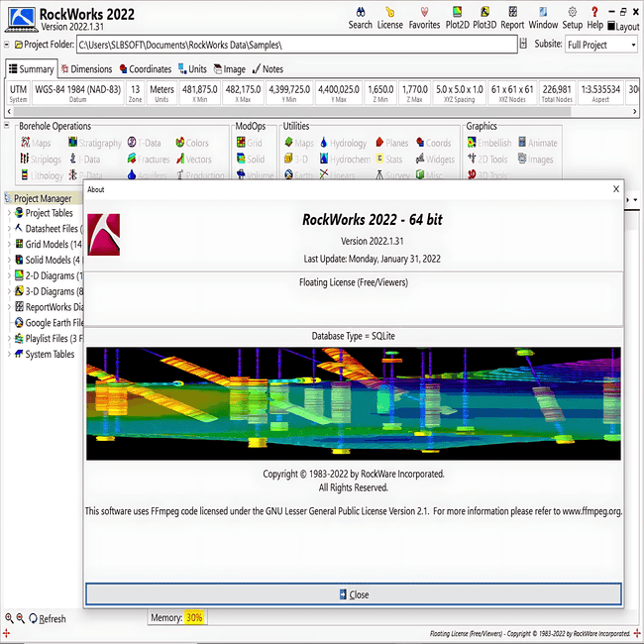Zoom in with the magnifier icon

coord(9,617)
